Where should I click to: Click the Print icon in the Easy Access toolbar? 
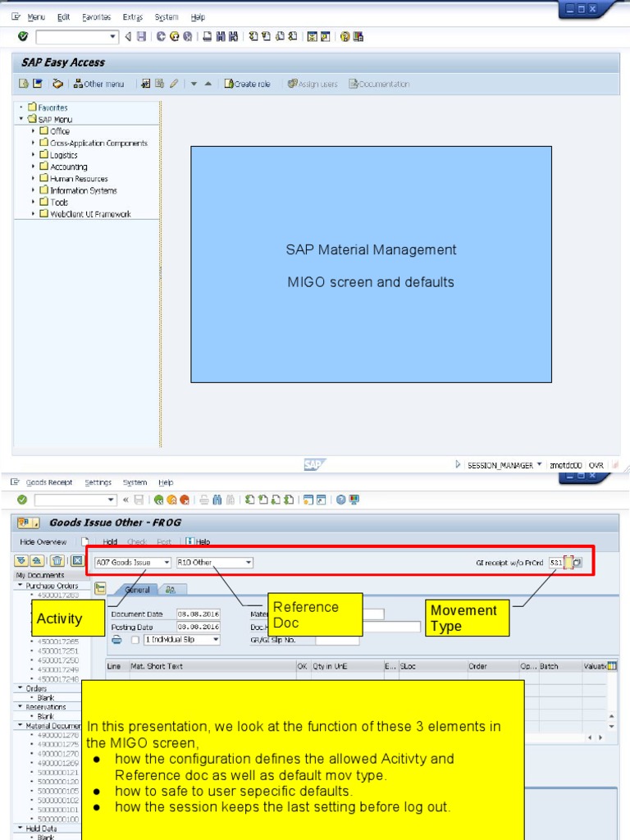coord(208,36)
